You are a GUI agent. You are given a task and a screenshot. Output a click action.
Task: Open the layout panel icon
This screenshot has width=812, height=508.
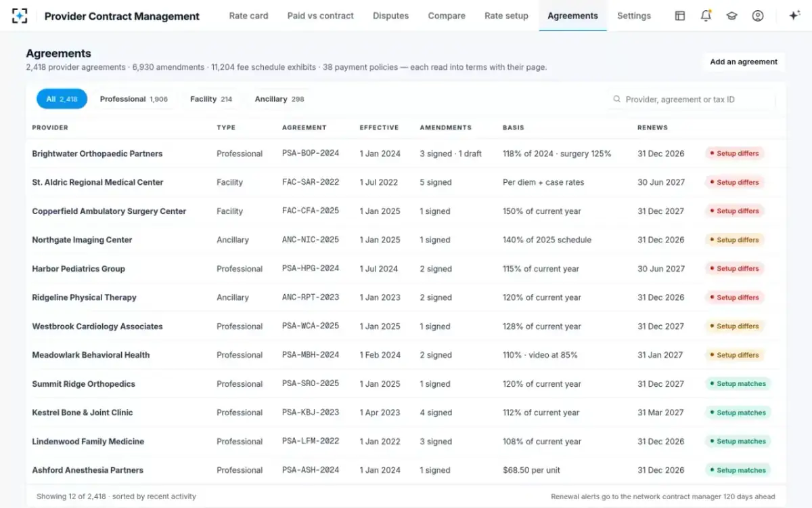[680, 16]
